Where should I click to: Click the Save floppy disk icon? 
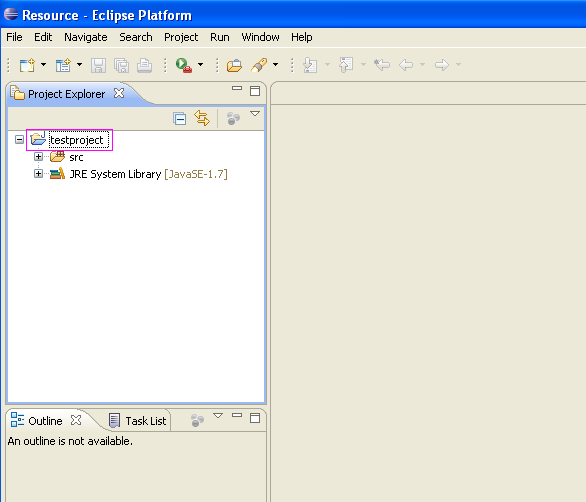pos(98,65)
